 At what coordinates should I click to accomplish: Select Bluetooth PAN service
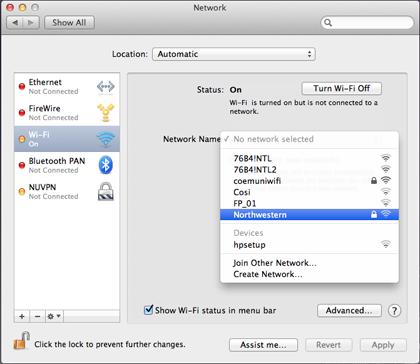pos(67,165)
